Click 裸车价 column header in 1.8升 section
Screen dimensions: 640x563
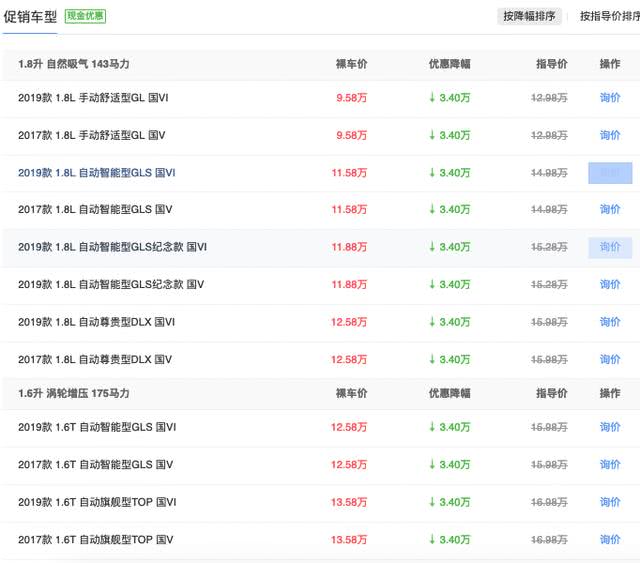351,64
